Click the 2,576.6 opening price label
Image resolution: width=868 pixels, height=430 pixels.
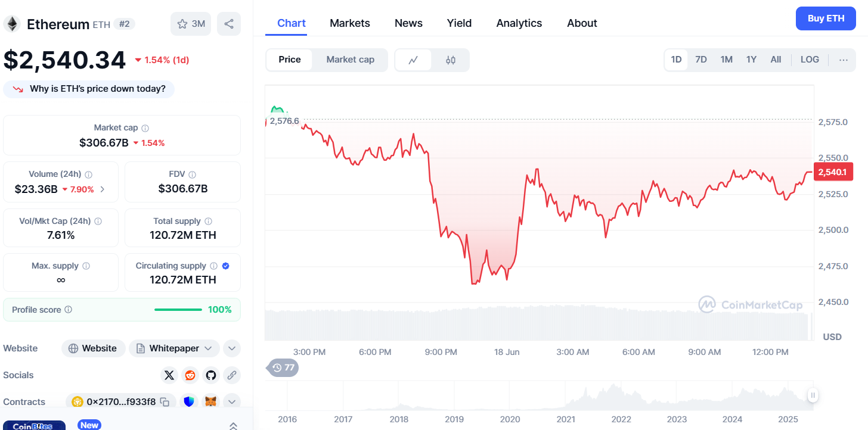[284, 121]
